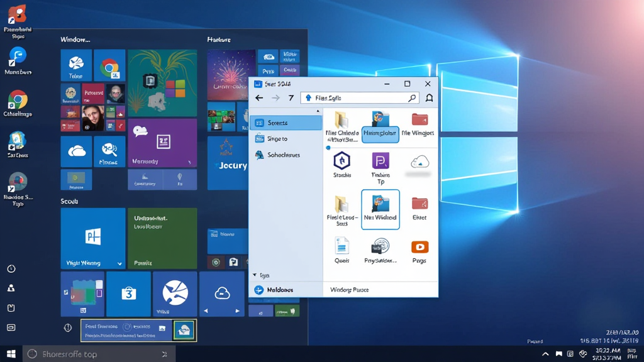Screen dimensions: 644x362
Task: Open the green tile labeled Parnitc
Action: (x=162, y=238)
